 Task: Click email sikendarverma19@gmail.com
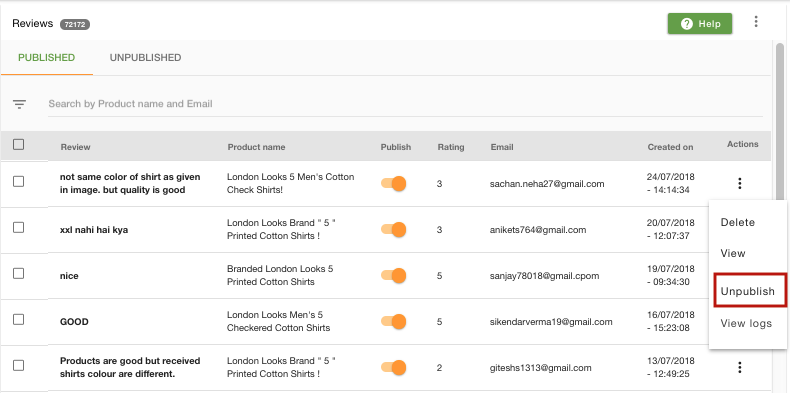coord(551,321)
